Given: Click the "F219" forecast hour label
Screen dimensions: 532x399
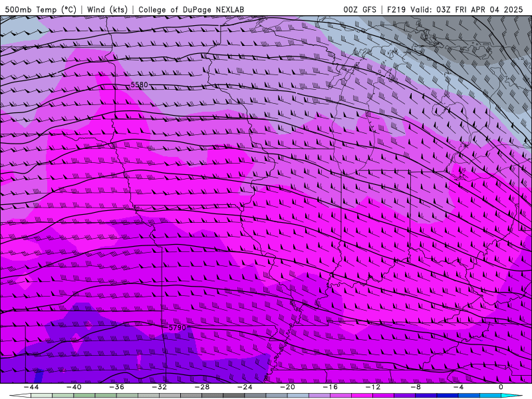Looking at the screenshot, I should click(396, 9).
